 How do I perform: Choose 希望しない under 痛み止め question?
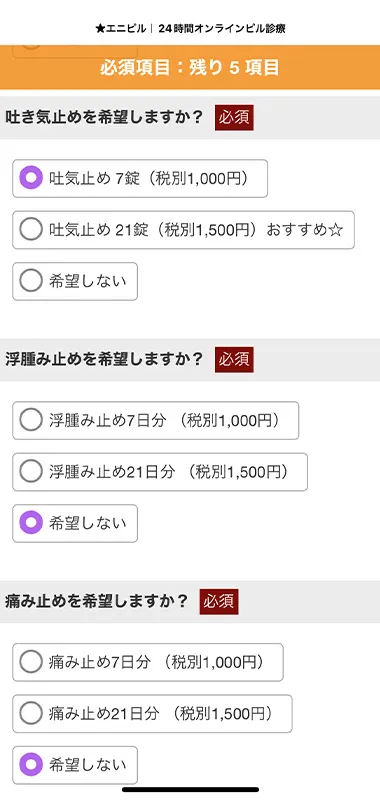pos(75,765)
